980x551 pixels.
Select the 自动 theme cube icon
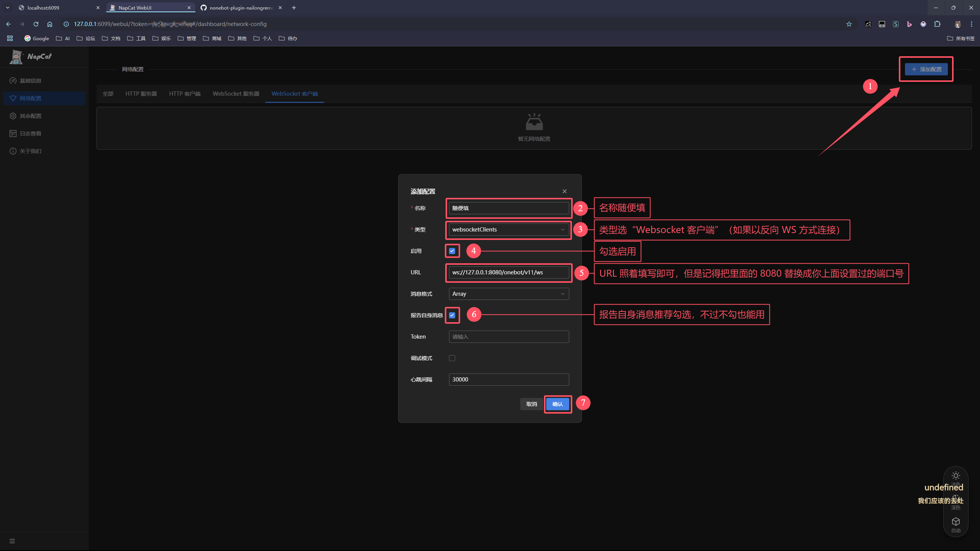[x=955, y=522]
